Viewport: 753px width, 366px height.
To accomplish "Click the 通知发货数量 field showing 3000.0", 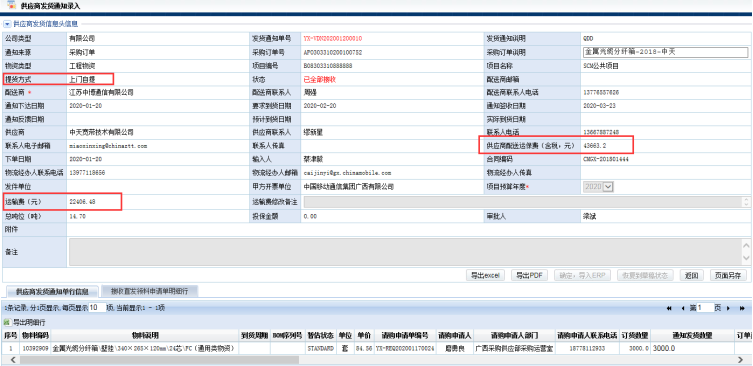I will pos(693,348).
